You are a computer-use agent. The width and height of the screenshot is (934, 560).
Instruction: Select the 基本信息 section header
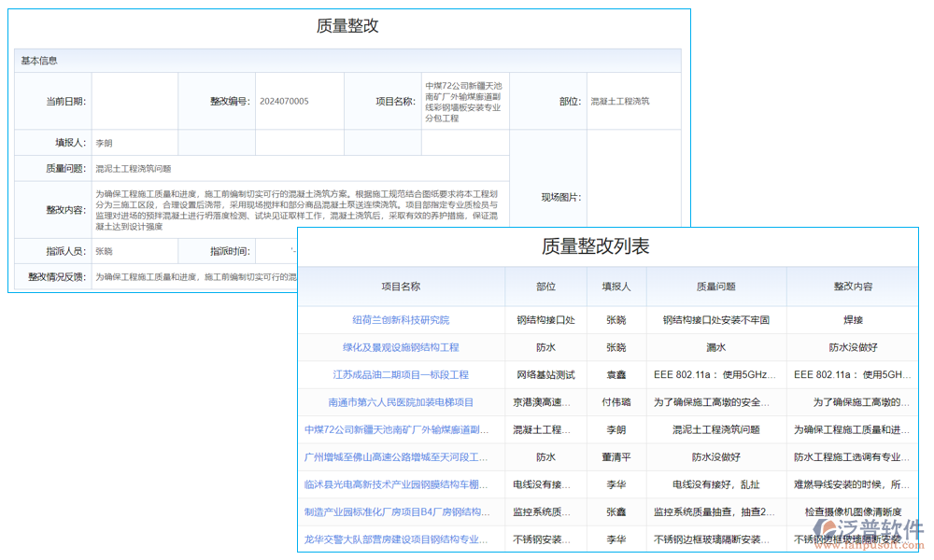38,59
